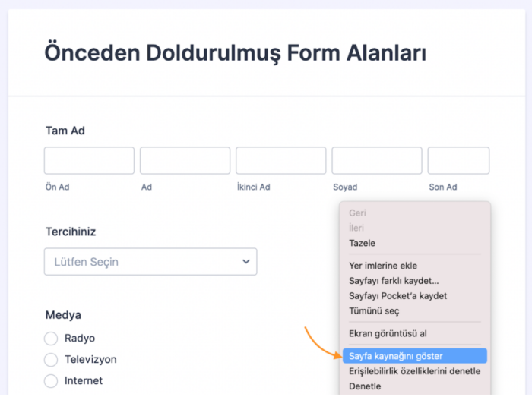Click the Son Ad text box
Screen dimensions: 532x397
(458, 161)
